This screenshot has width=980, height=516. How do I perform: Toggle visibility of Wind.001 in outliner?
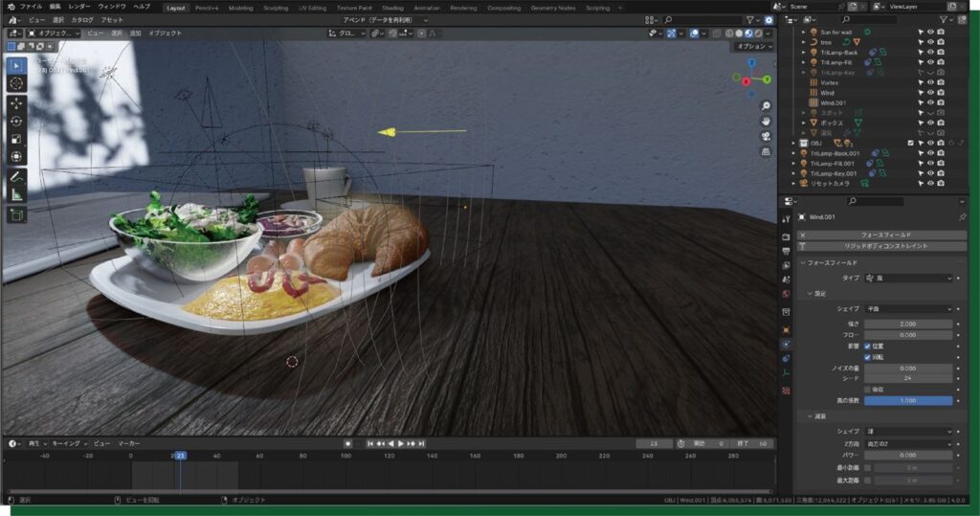930,102
